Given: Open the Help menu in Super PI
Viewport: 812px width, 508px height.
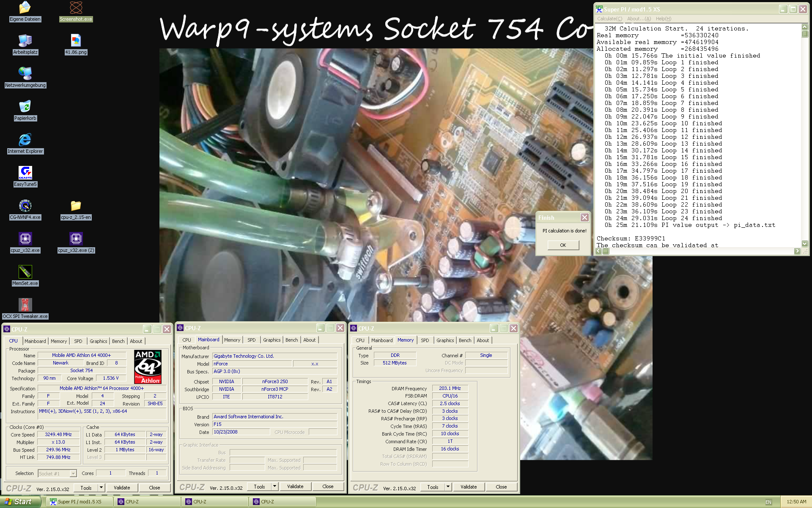Looking at the screenshot, I should coord(664,19).
